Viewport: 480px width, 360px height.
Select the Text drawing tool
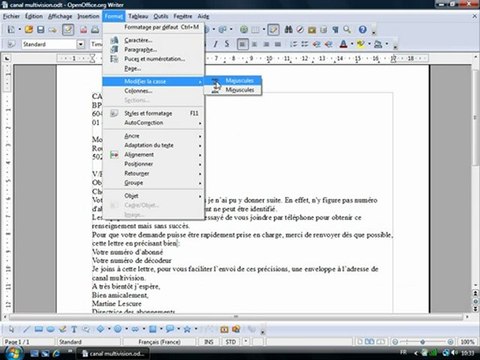[74, 329]
